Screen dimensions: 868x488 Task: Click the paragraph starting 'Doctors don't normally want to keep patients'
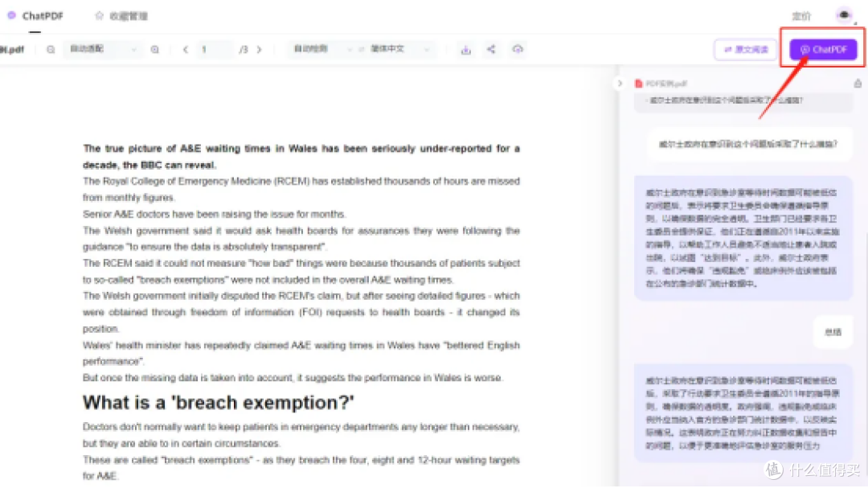[301, 435]
